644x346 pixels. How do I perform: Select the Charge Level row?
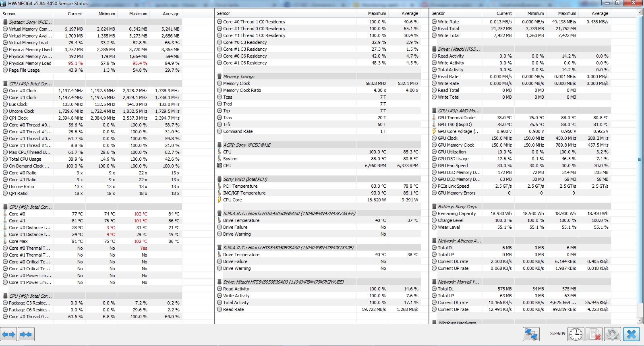click(x=520, y=220)
